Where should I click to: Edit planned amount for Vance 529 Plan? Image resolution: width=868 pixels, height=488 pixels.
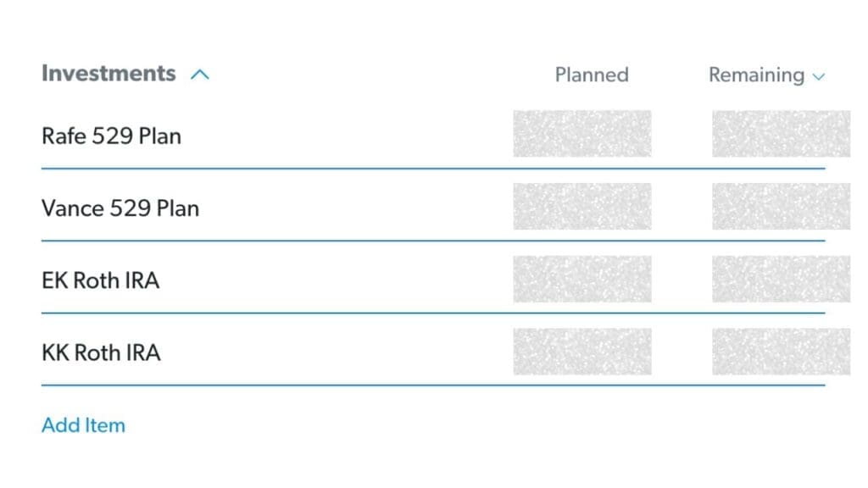tap(582, 207)
